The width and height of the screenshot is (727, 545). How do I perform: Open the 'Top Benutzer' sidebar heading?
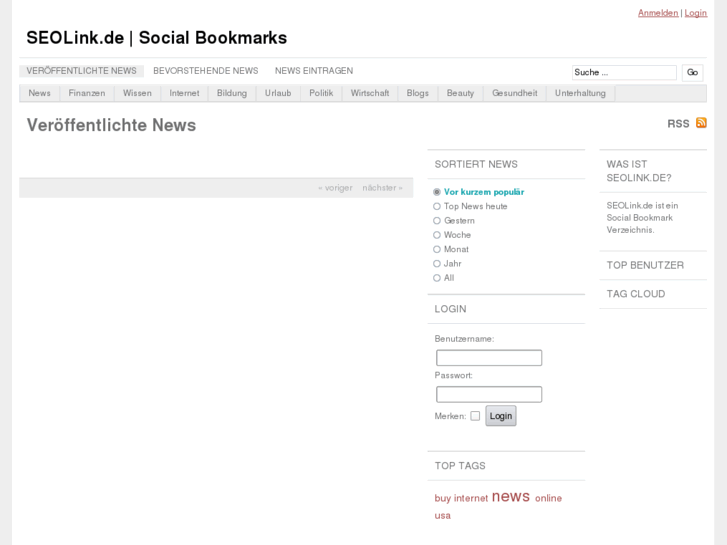tap(645, 265)
